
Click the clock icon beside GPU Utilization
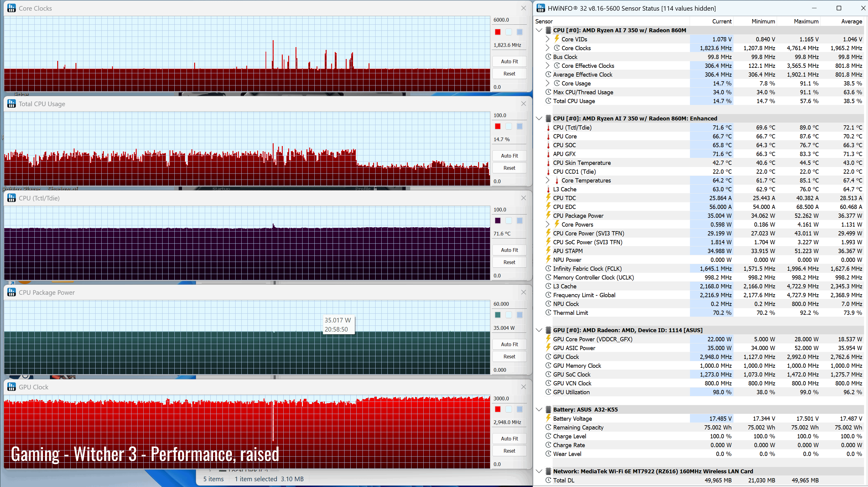(548, 392)
